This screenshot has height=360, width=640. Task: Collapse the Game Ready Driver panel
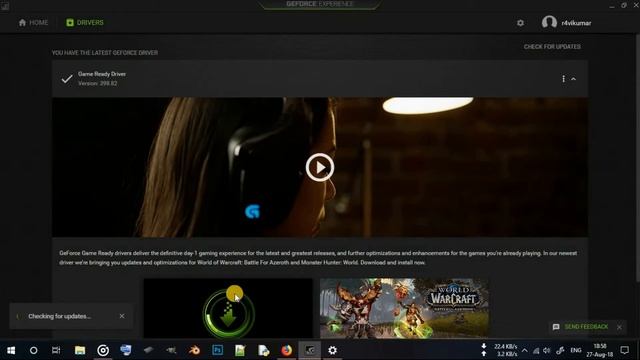[573, 79]
